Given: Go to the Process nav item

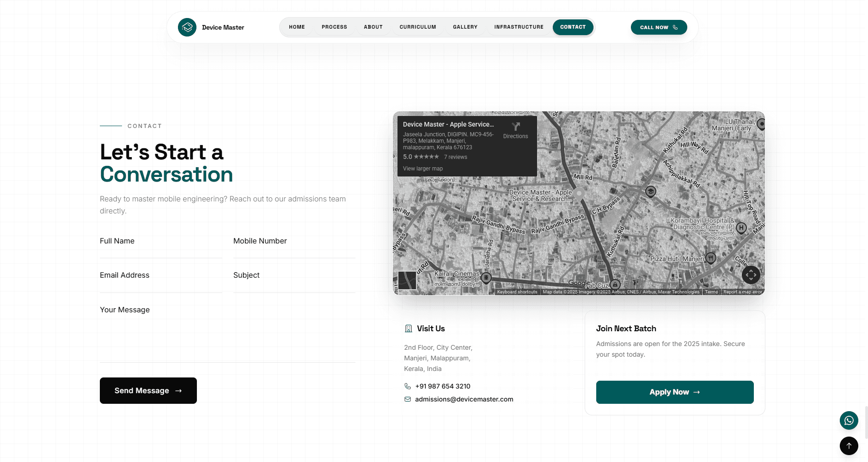Looking at the screenshot, I should click(x=334, y=27).
